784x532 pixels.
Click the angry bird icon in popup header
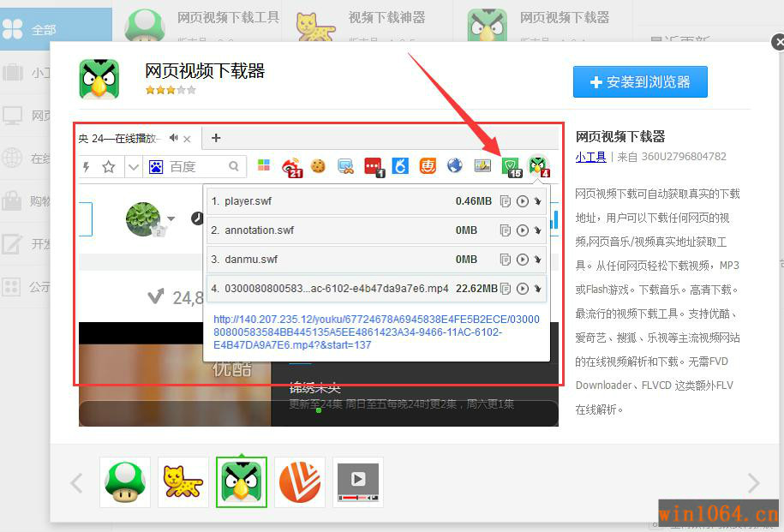click(99, 79)
